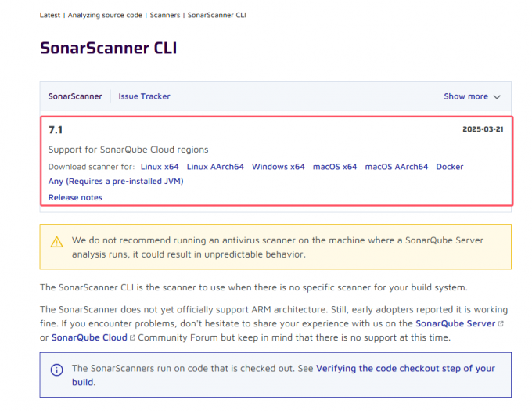
Task: Open the Release notes link
Action: point(75,197)
